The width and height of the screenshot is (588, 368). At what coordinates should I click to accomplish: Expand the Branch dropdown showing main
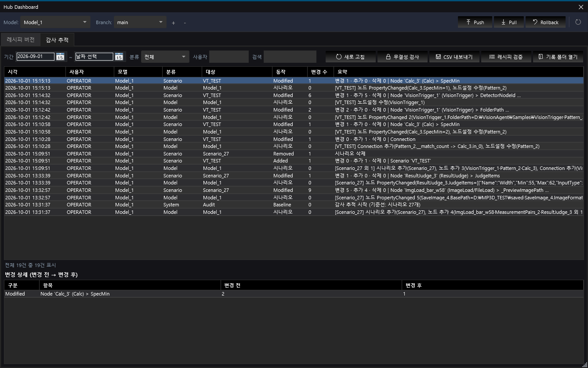[140, 22]
